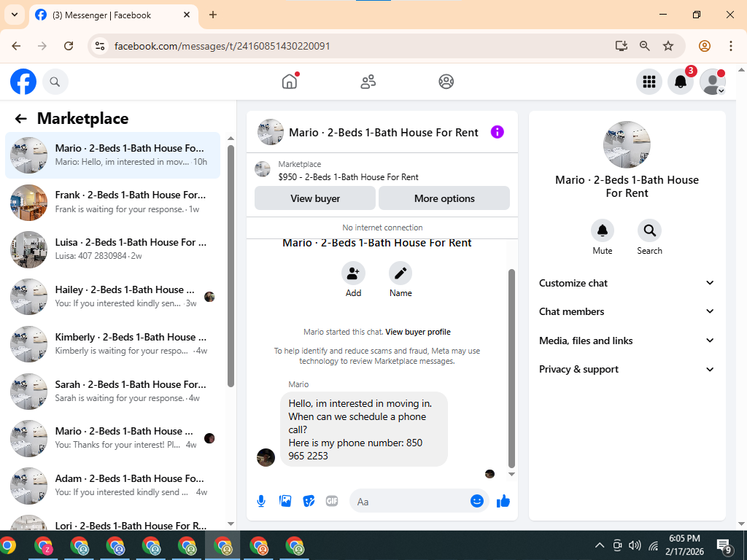
Task: Click More options button
Action: coord(444,198)
